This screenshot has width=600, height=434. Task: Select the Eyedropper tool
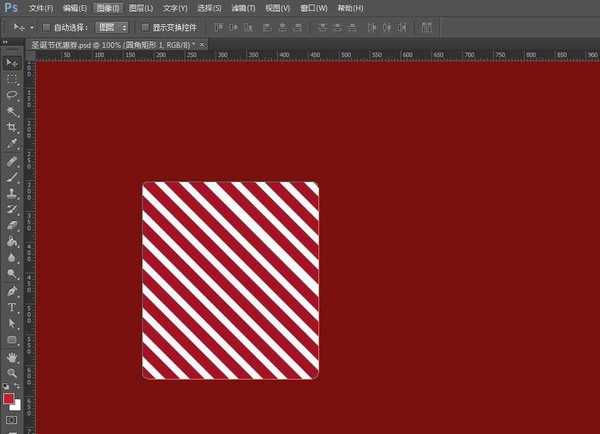tap(12, 144)
